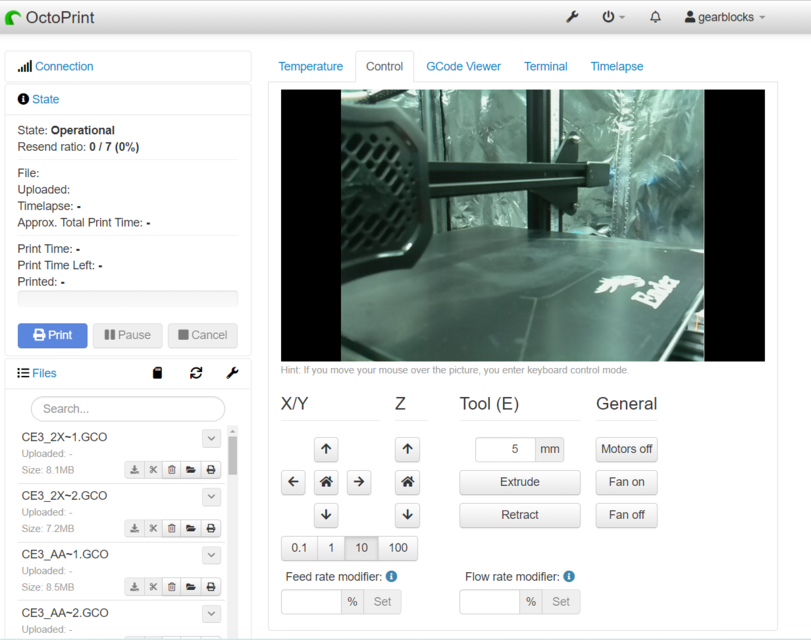Switch to the Temperature tab
811x640 pixels.
[311, 65]
